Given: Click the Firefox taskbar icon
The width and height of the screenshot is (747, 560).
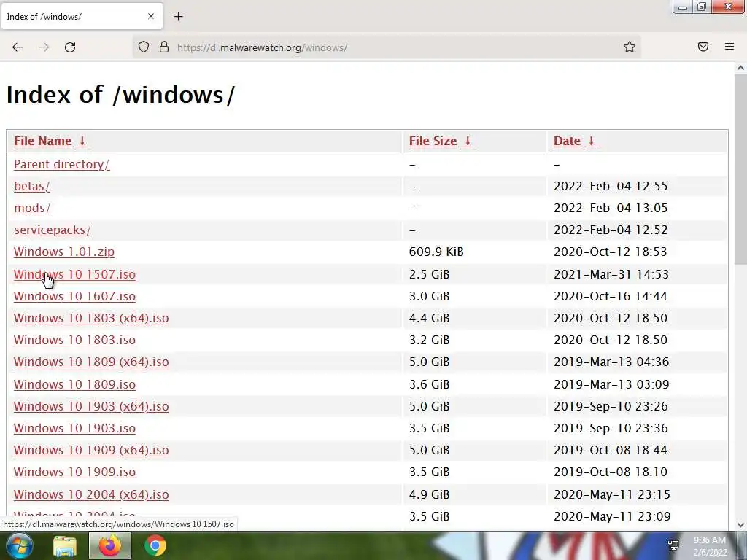Looking at the screenshot, I should pos(110,545).
